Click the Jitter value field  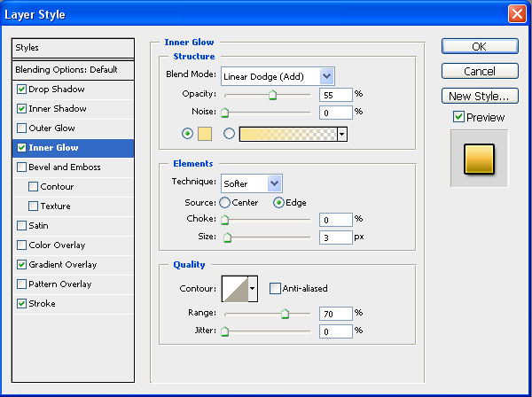coord(336,331)
